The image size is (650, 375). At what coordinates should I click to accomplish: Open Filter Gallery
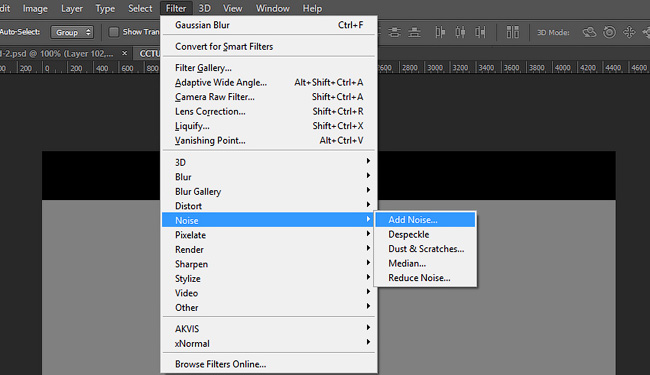[x=269, y=68]
